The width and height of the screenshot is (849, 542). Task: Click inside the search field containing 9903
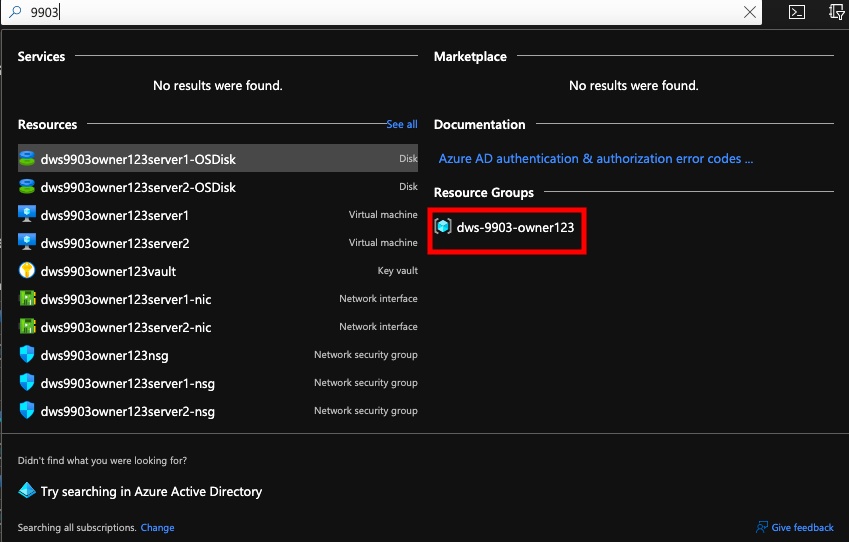click(x=379, y=12)
